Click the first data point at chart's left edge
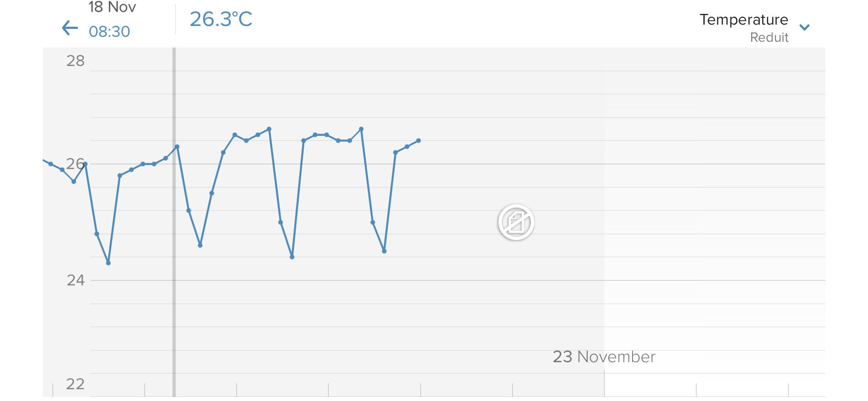The width and height of the screenshot is (868, 401). click(x=51, y=164)
